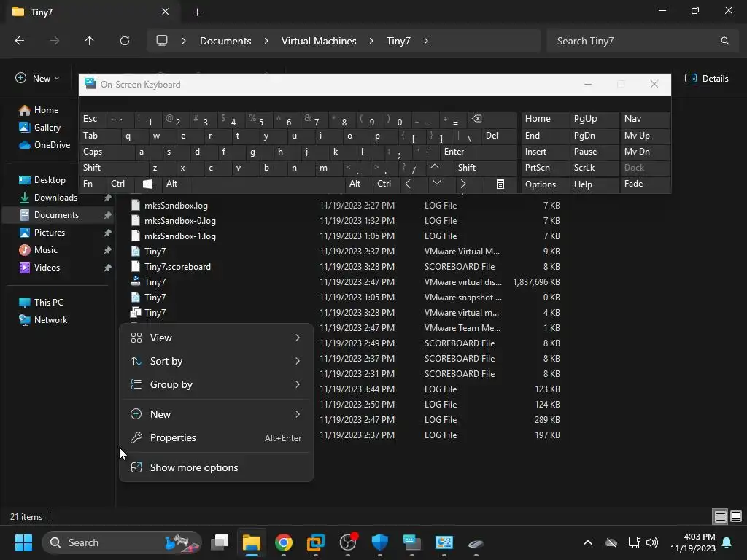The image size is (747, 560).
Task: Show hidden system tray icons
Action: pyautogui.click(x=588, y=542)
